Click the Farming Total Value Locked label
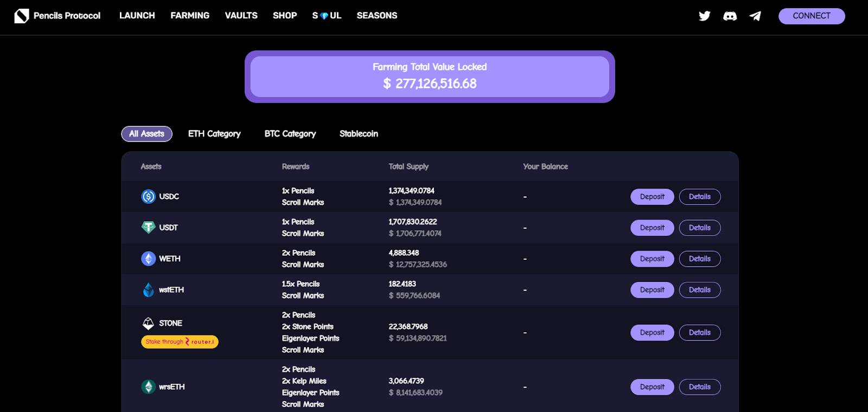The height and width of the screenshot is (412, 868). point(430,67)
